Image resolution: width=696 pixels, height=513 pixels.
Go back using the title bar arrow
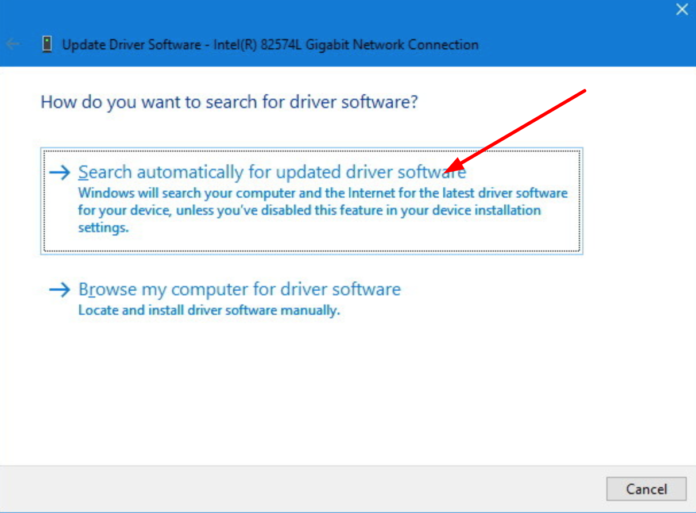[x=12, y=44]
